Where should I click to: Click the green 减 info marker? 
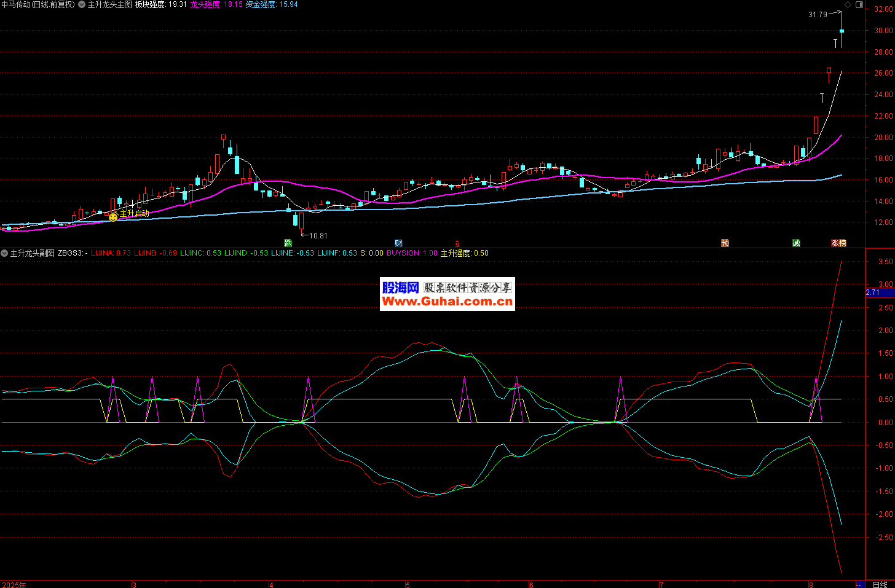point(796,243)
